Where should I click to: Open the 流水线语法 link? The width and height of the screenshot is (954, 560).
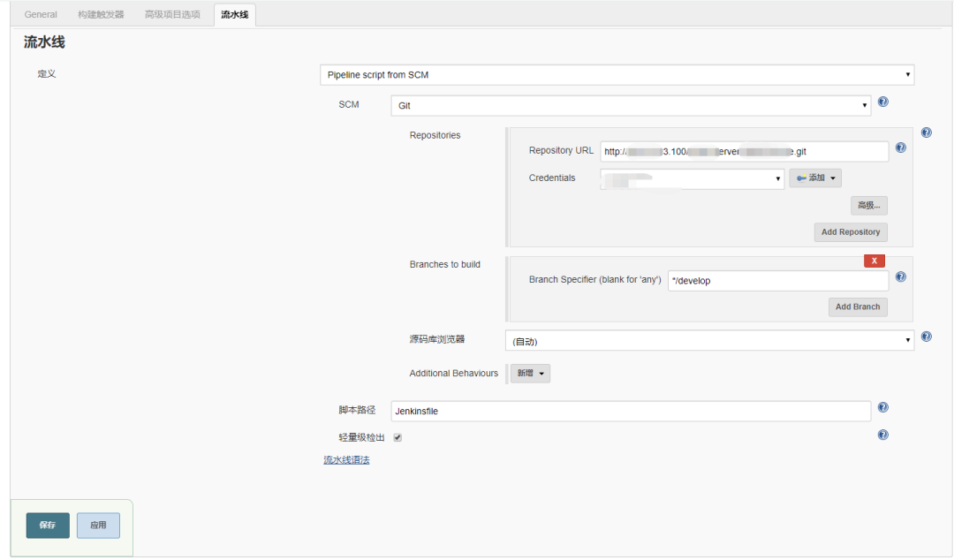coord(346,460)
